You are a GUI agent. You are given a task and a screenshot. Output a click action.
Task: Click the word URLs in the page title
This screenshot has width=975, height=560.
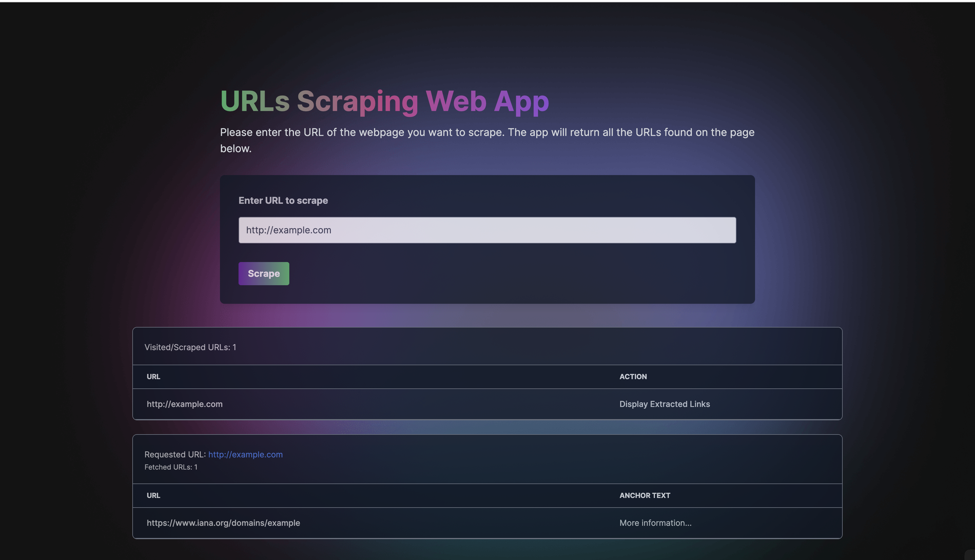coord(254,101)
